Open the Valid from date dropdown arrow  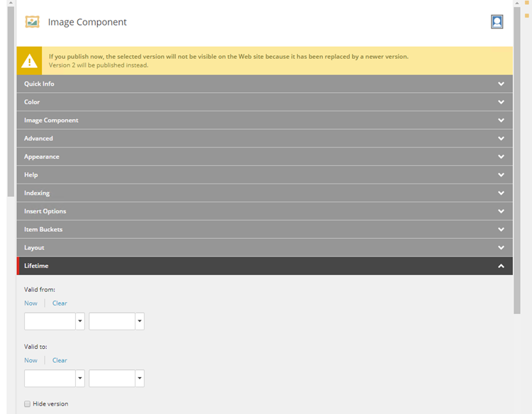point(80,321)
